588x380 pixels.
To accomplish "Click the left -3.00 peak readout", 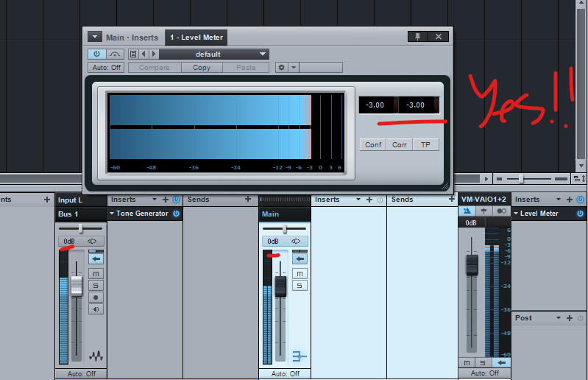I will (376, 105).
